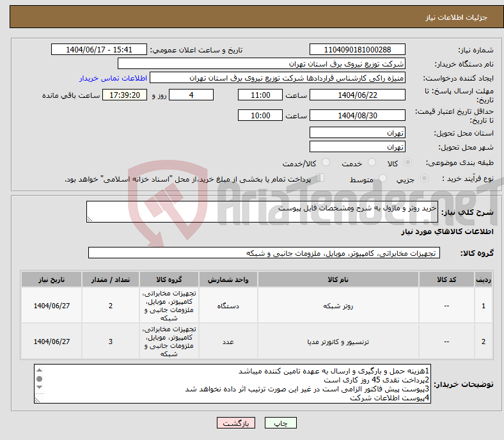Click the deadline time field 11:00

260,95
